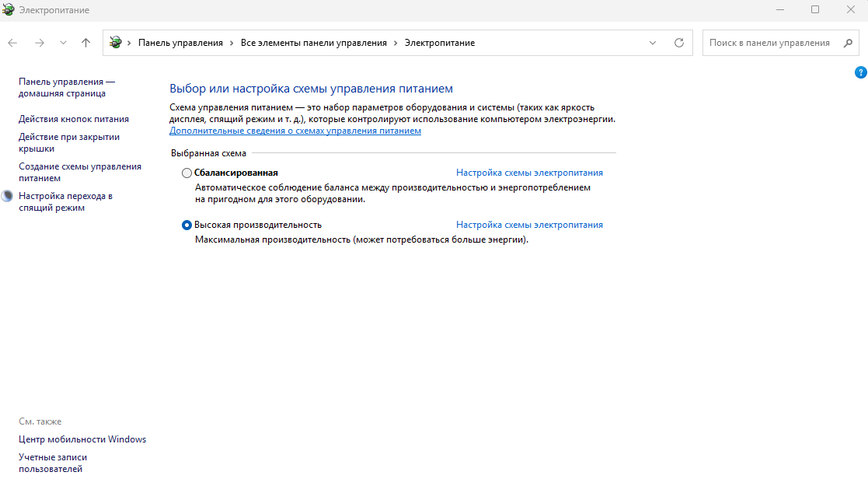The height and width of the screenshot is (486, 868).
Task: Refresh the Control Panel page
Action: tap(678, 43)
